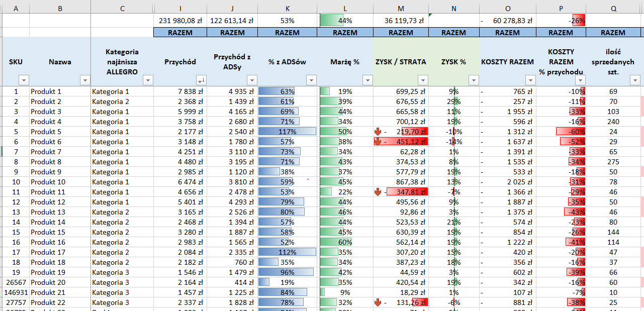Select the row header for row 10
Image resolution: width=644 pixels, height=311 pixels.
point(15,182)
